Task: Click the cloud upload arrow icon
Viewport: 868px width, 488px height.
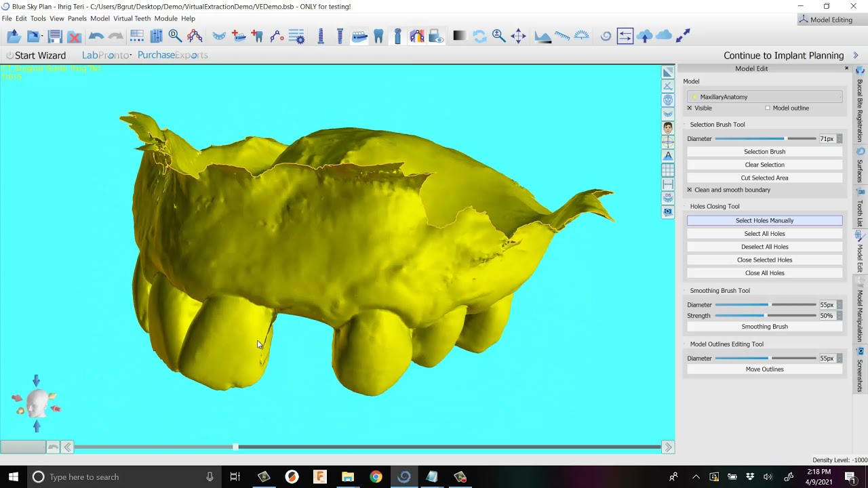Action: point(645,37)
